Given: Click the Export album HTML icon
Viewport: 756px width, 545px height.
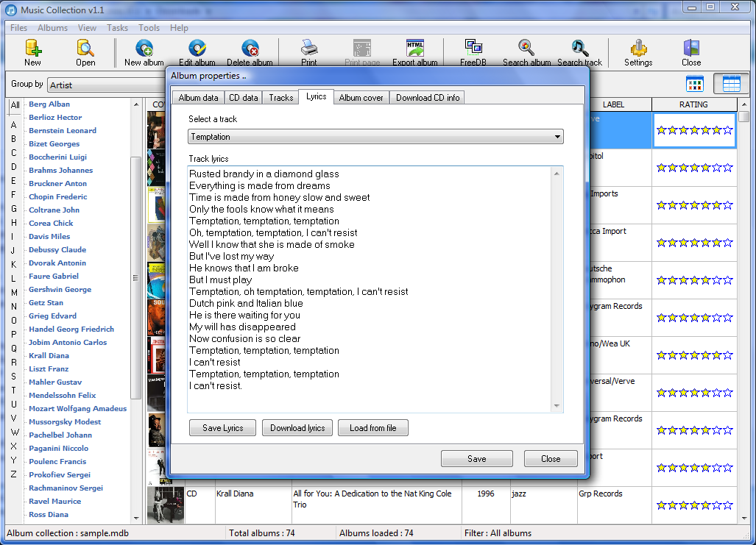Looking at the screenshot, I should click(x=415, y=52).
